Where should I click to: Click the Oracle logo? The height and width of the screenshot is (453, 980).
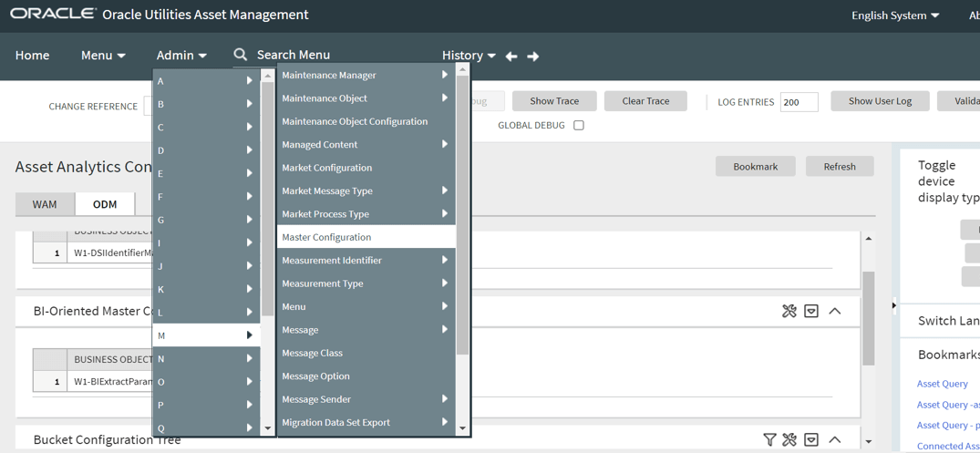[53, 14]
